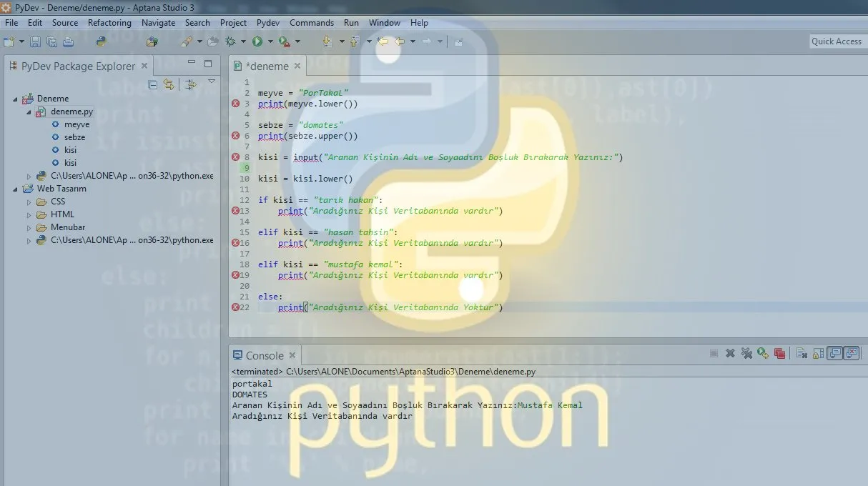Open the Refactoring menu
Image resolution: width=868 pixels, height=486 pixels.
click(x=109, y=23)
